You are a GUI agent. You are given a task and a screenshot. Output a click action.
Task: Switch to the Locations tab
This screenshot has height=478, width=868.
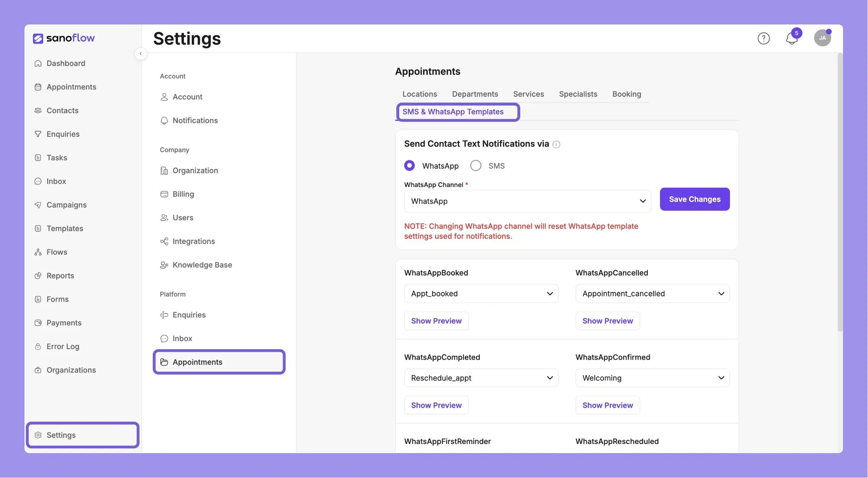point(419,94)
